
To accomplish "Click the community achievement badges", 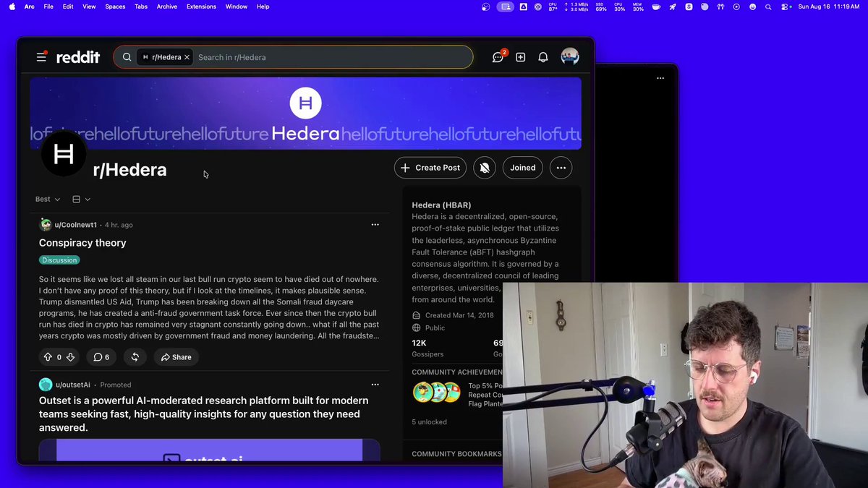I will [436, 392].
